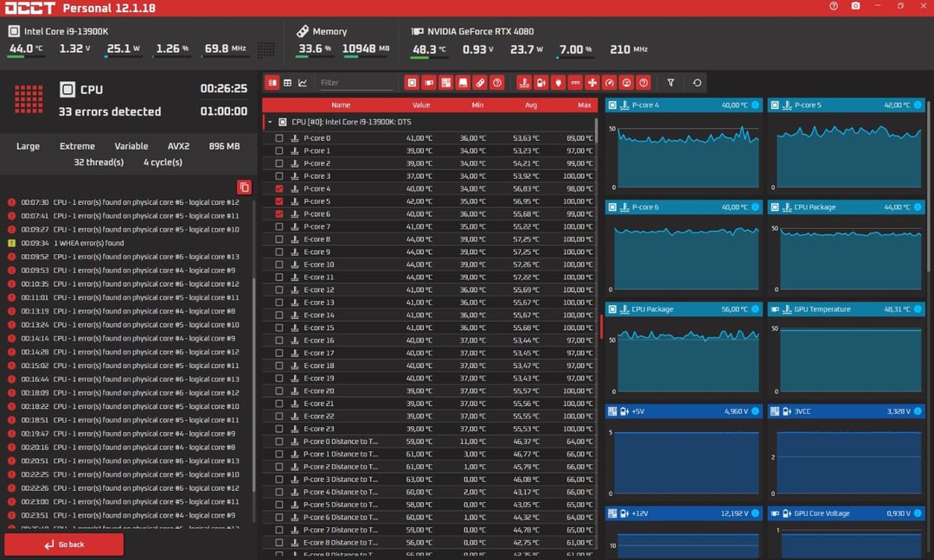Viewport: 934px width, 560px height.
Task: Select the 00:07:30 error log entry
Action: click(x=125, y=202)
